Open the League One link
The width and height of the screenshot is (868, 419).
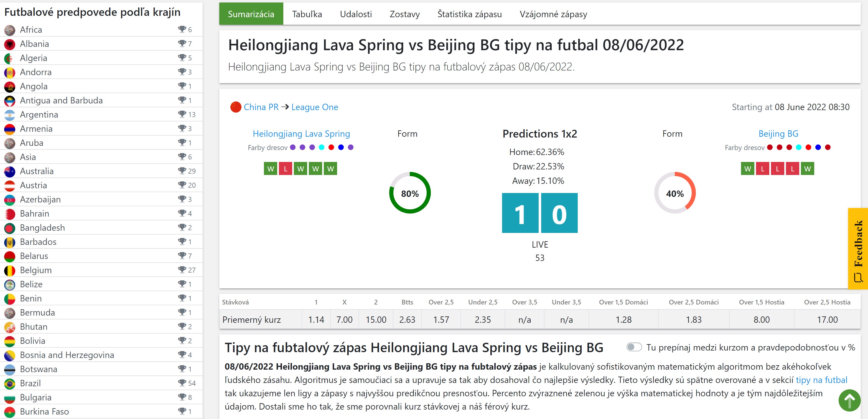(314, 107)
